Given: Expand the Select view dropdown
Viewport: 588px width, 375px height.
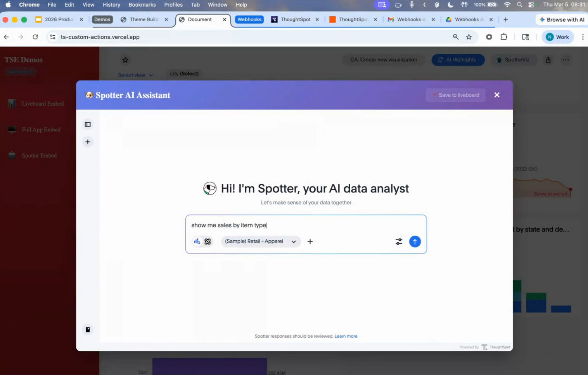Looking at the screenshot, I should [x=135, y=75].
